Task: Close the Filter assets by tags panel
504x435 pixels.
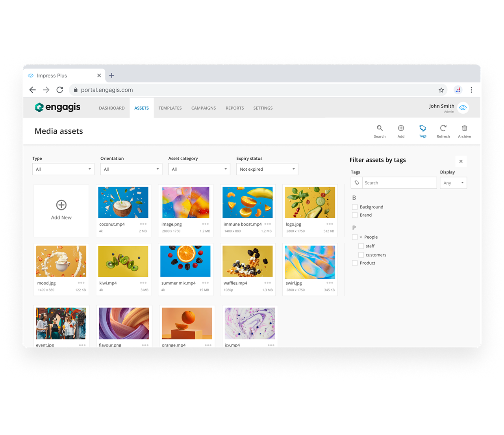Action: click(461, 161)
